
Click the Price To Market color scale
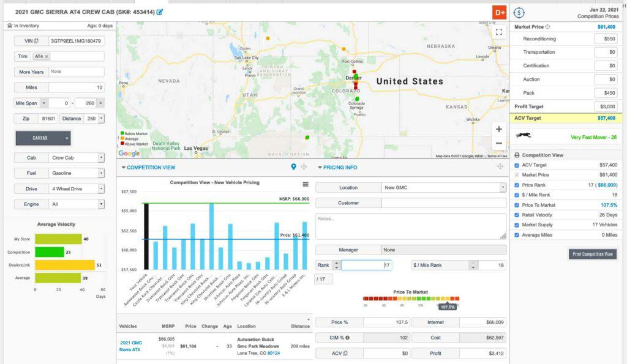click(x=411, y=299)
